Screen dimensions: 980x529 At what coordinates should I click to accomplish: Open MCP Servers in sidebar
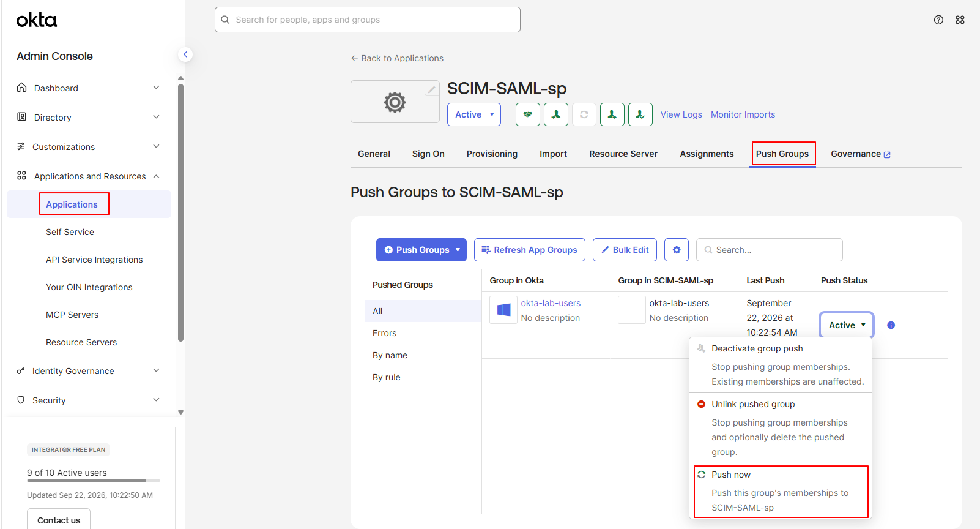pyautogui.click(x=72, y=315)
